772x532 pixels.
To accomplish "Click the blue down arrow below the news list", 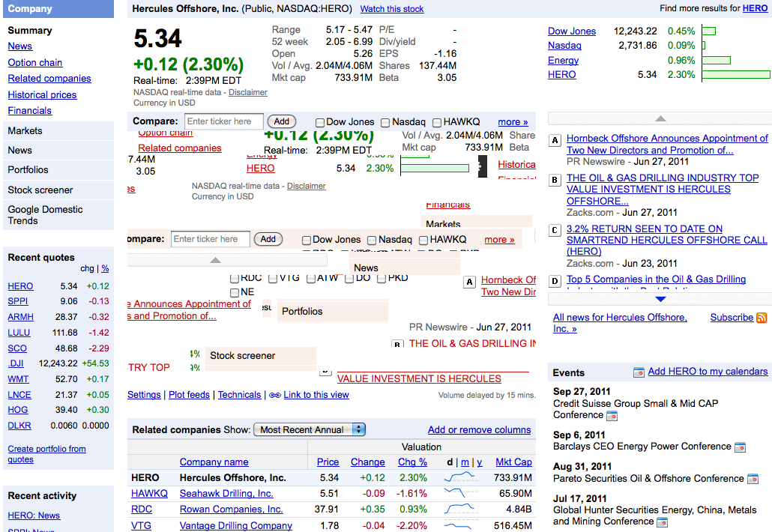I will pyautogui.click(x=661, y=299).
